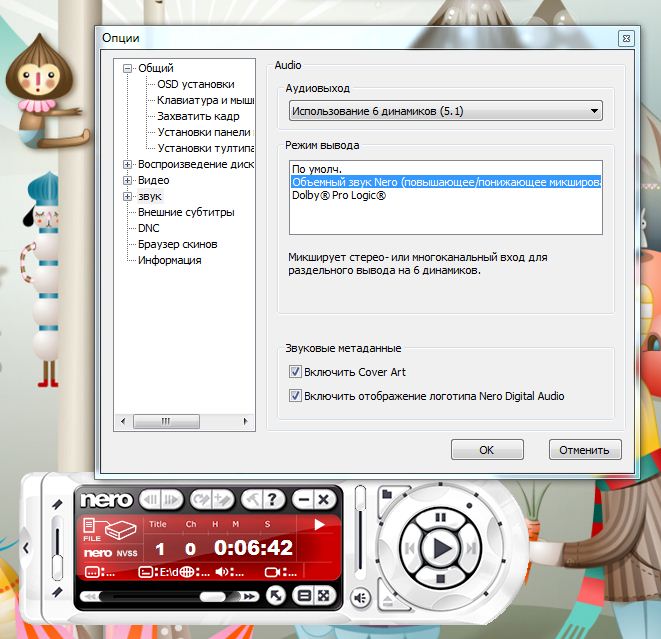Select Установки тултипа tree item
This screenshot has height=639, width=661.
(x=205, y=148)
